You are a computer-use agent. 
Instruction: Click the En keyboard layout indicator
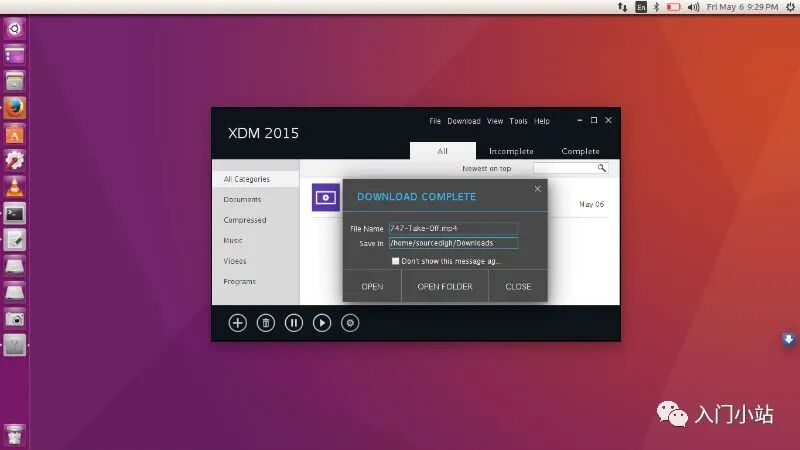(641, 7)
